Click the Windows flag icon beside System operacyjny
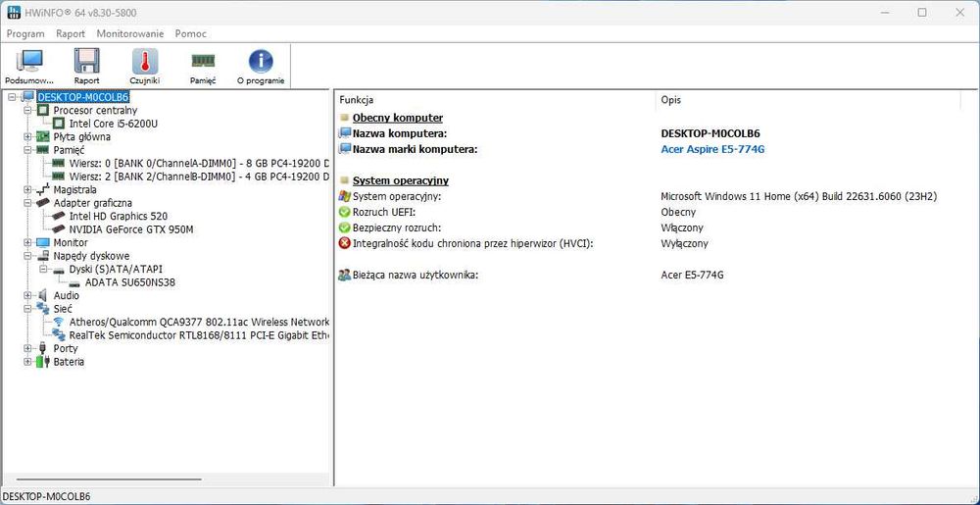 coord(344,196)
